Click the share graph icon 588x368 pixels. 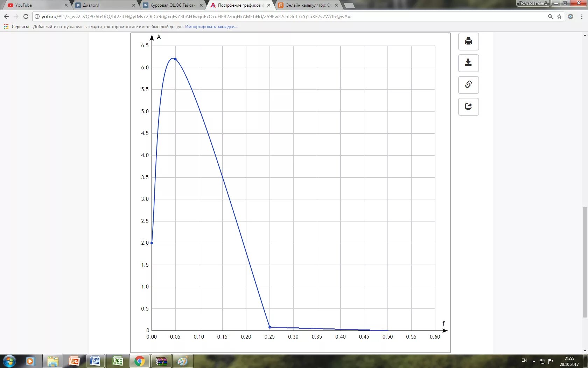pyautogui.click(x=468, y=107)
